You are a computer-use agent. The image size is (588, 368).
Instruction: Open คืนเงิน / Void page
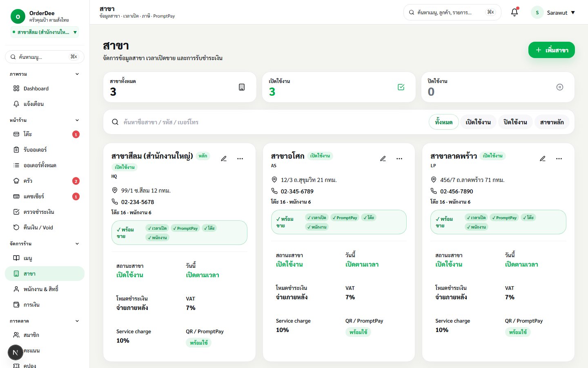[45, 227]
